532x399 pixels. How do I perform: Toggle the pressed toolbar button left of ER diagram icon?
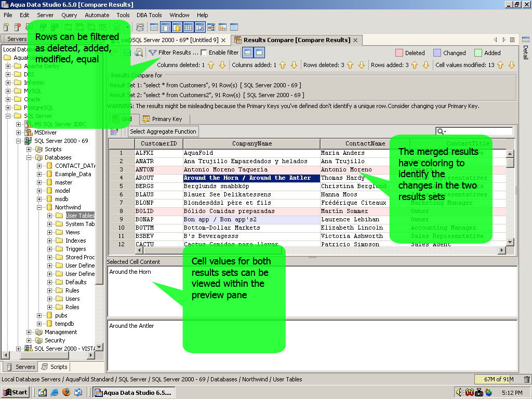click(200, 27)
